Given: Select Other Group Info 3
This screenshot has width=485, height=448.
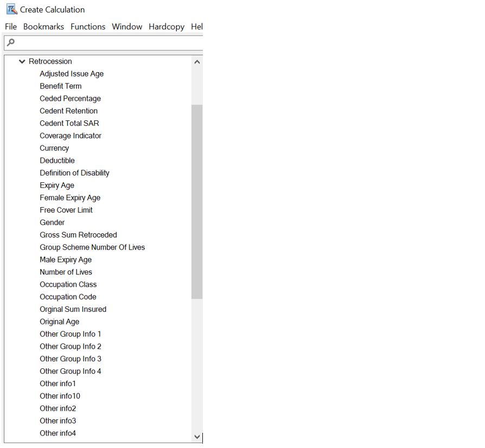Looking at the screenshot, I should (x=71, y=359).
